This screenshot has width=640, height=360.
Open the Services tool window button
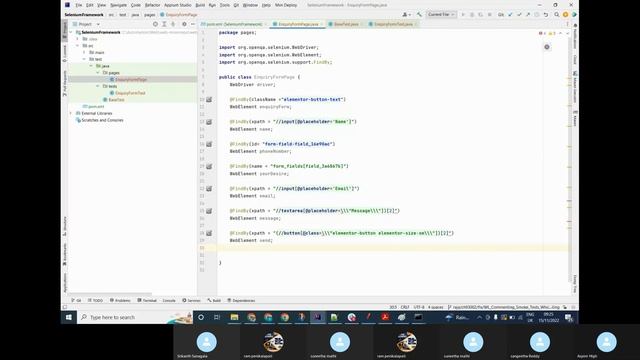191,300
